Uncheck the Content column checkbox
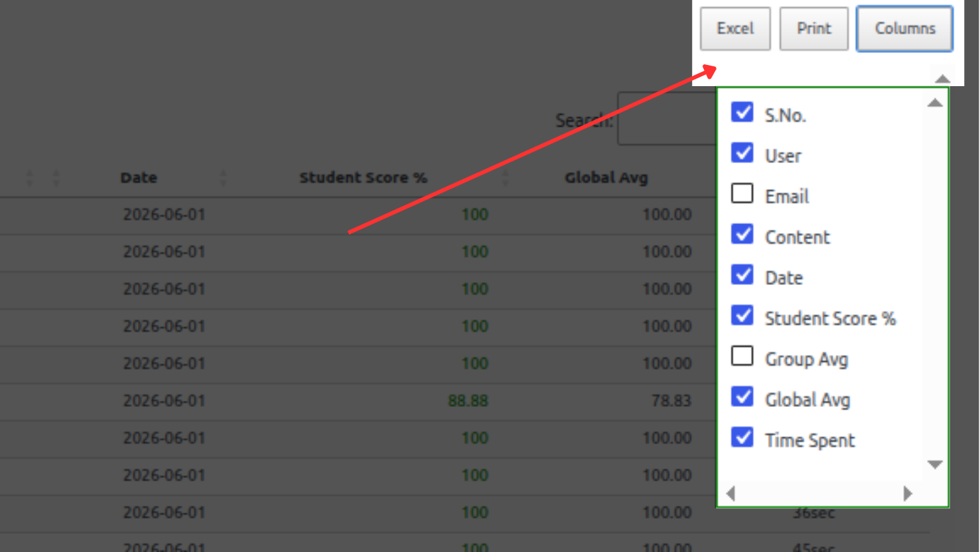Image resolution: width=980 pixels, height=552 pixels. coord(742,235)
